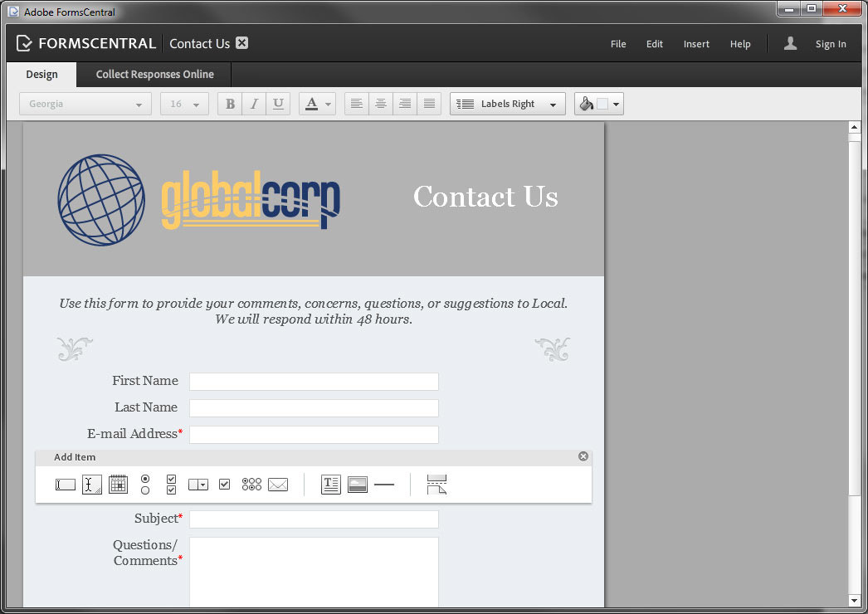868x614 pixels.
Task: Open the Georgia font dropdown
Action: [85, 104]
